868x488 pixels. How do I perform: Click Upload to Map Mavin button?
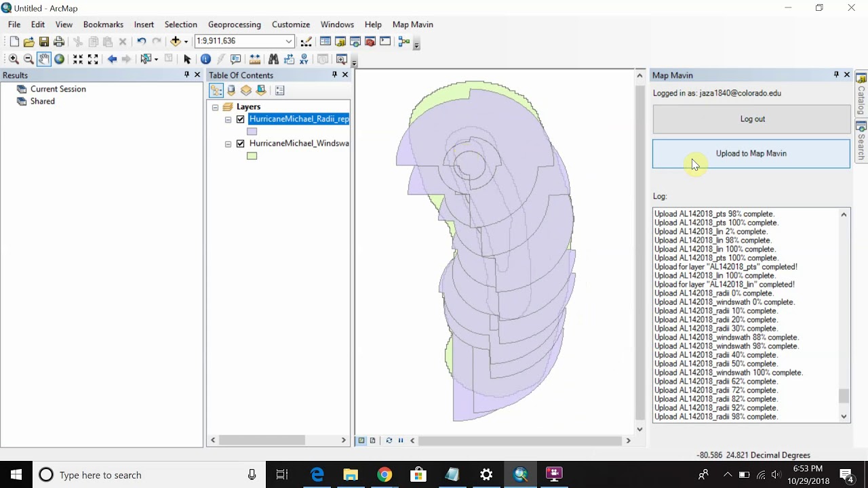[751, 154]
